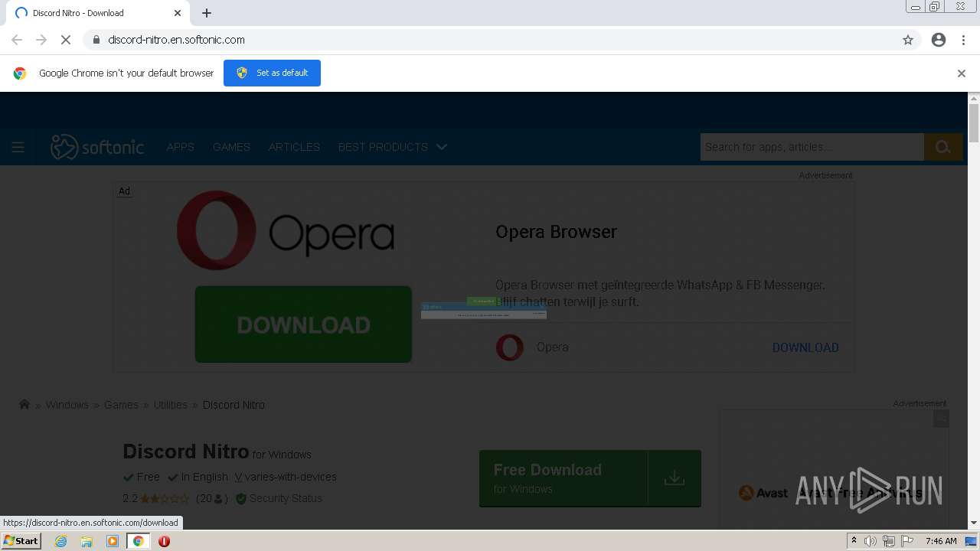The height and width of the screenshot is (551, 980).
Task: Click the green DOWNLOAD Opera button
Action: (x=303, y=324)
